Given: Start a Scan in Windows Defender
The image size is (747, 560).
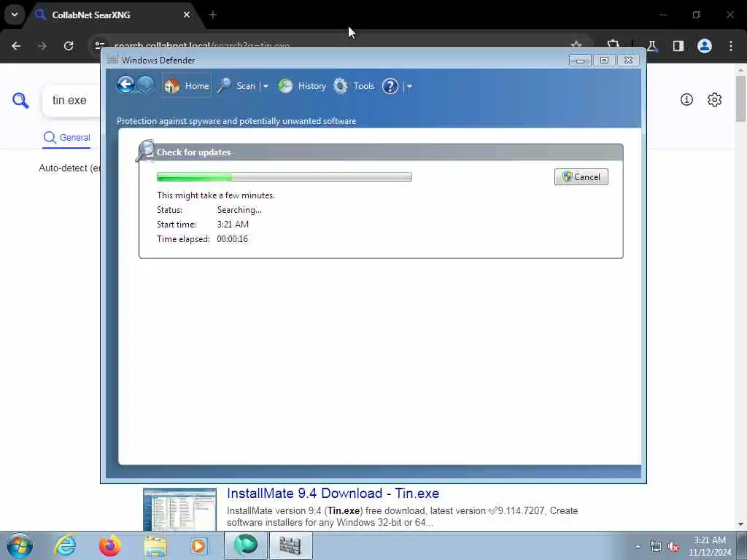Looking at the screenshot, I should [237, 86].
